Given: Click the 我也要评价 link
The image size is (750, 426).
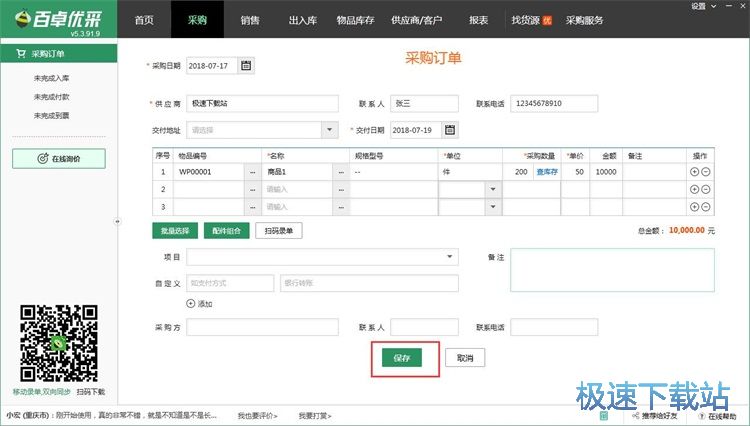Looking at the screenshot, I should (257, 416).
